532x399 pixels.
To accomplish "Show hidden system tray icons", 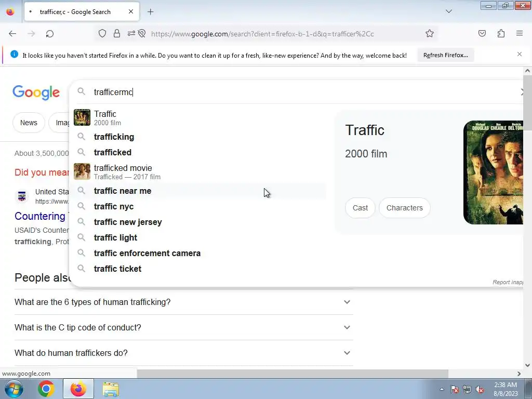I will (x=442, y=389).
